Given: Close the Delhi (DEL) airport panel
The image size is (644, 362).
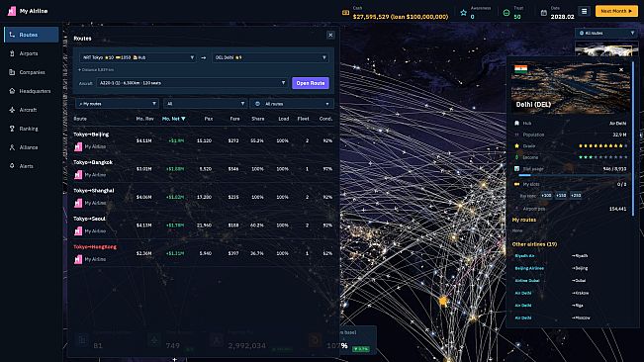Looking at the screenshot, I should point(621,70).
